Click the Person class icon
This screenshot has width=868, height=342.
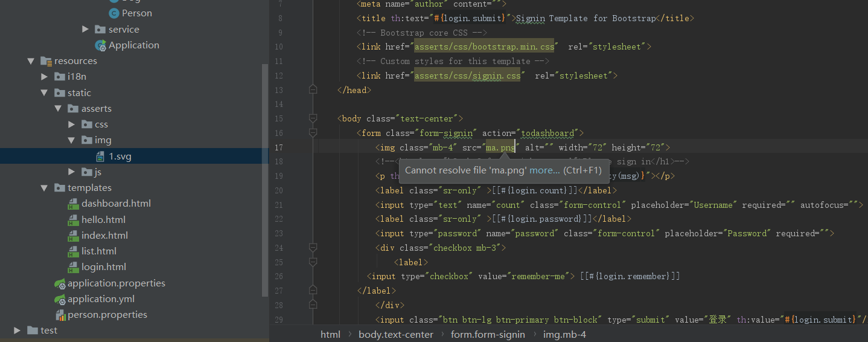[x=113, y=13]
